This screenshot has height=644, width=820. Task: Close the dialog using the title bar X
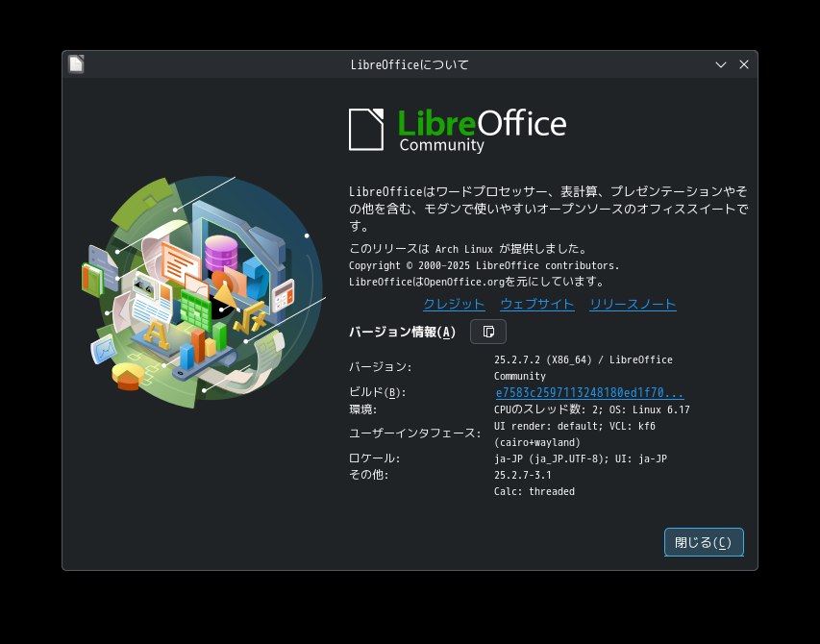click(744, 64)
